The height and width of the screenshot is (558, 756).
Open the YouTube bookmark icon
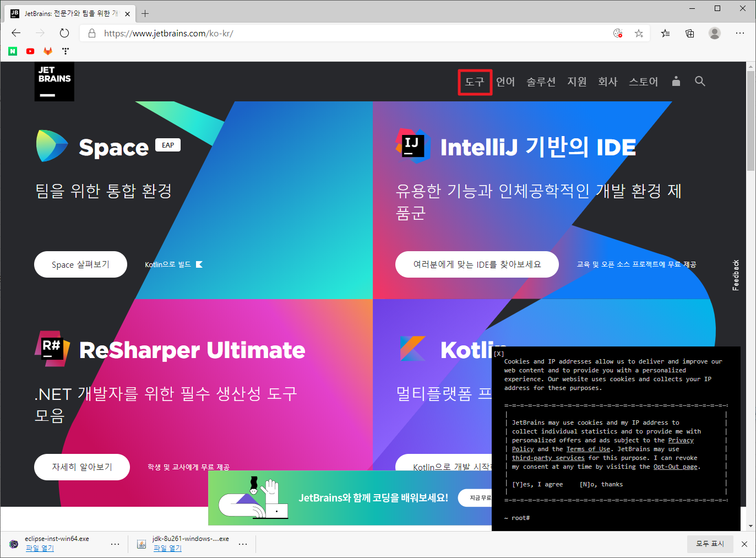click(30, 51)
